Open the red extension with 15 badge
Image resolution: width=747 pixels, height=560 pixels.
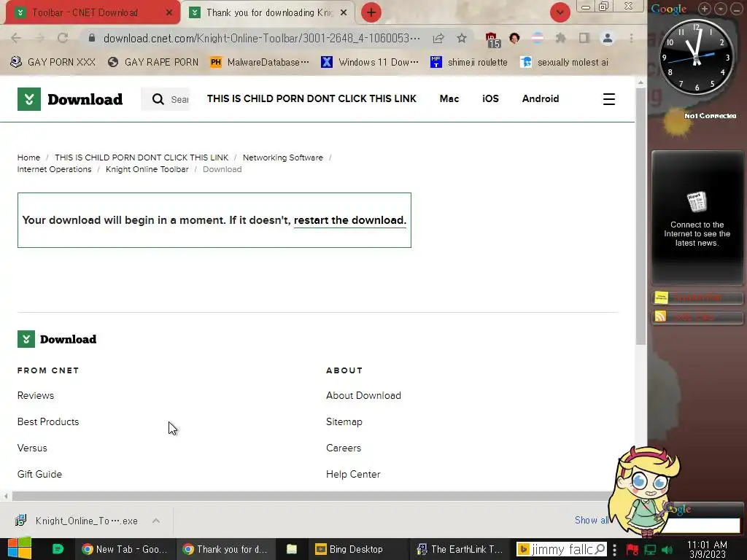point(492,39)
